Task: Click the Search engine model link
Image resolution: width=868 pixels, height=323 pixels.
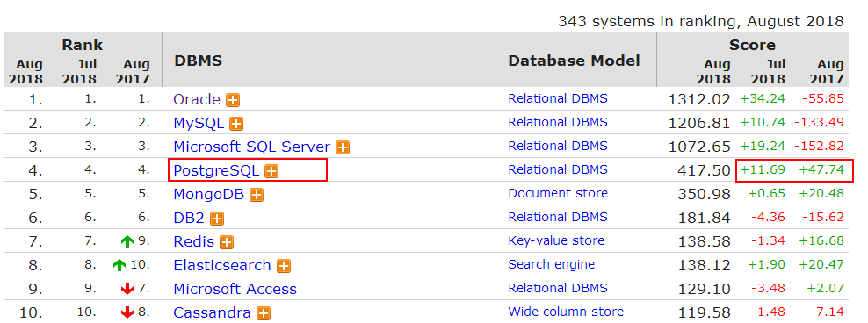Action: [551, 265]
